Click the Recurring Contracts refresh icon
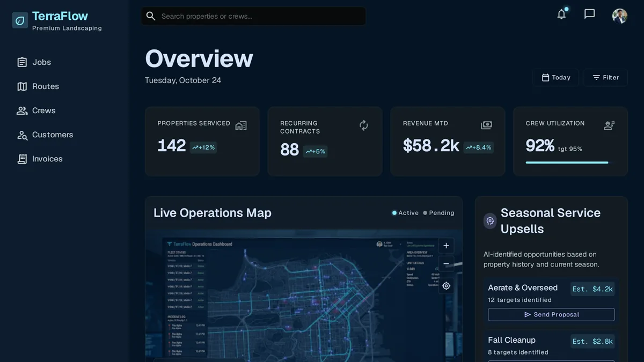The width and height of the screenshot is (644, 362). click(364, 125)
